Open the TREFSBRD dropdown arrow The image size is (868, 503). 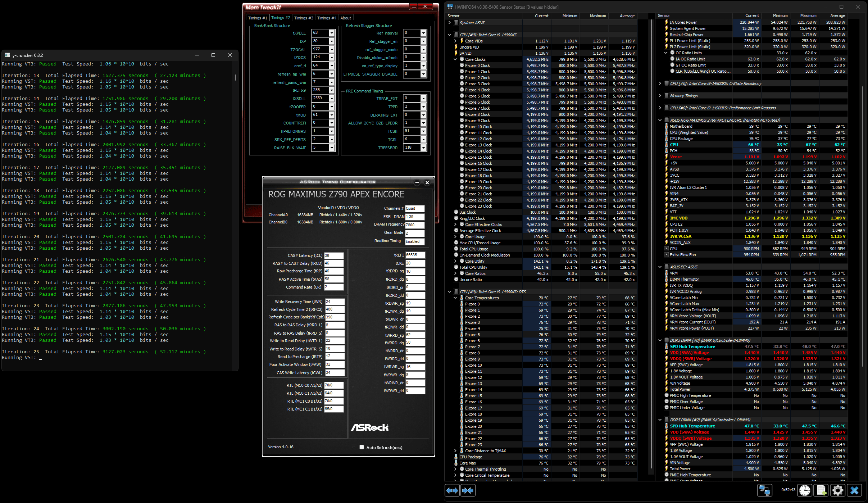click(x=423, y=148)
